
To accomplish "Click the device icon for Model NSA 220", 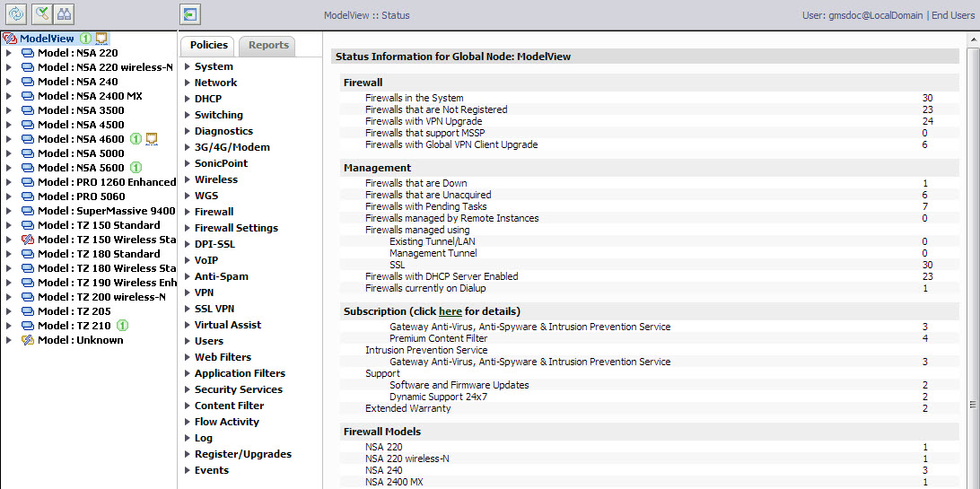I will [28, 53].
